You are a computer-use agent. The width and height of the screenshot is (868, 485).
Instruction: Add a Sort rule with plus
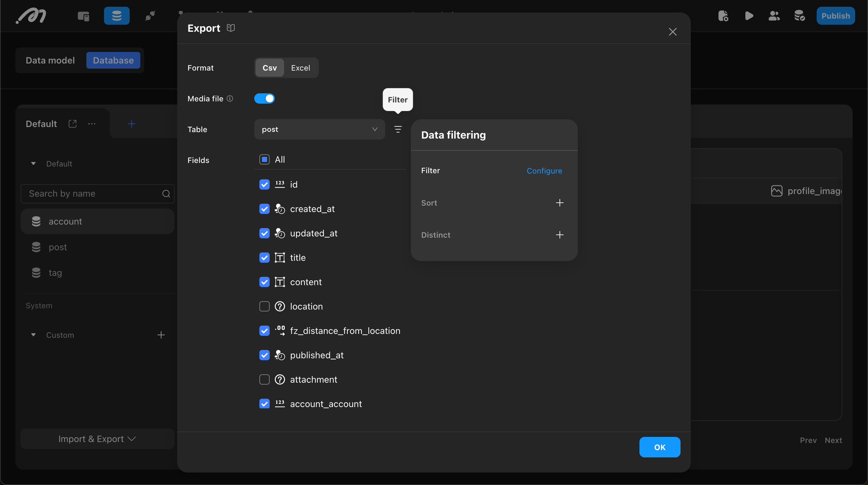click(x=560, y=203)
